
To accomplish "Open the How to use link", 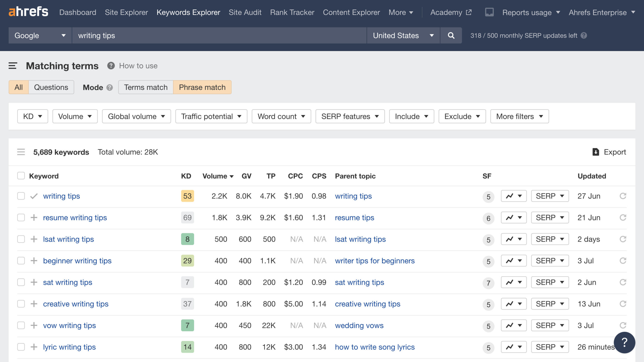I will click(138, 66).
